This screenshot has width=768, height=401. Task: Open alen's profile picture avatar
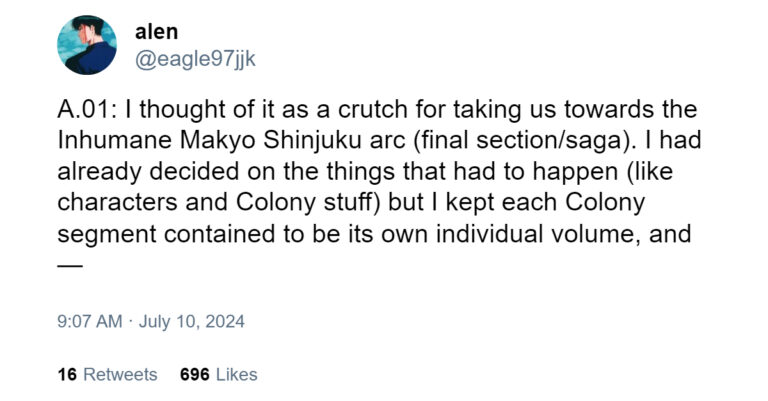click(x=87, y=45)
